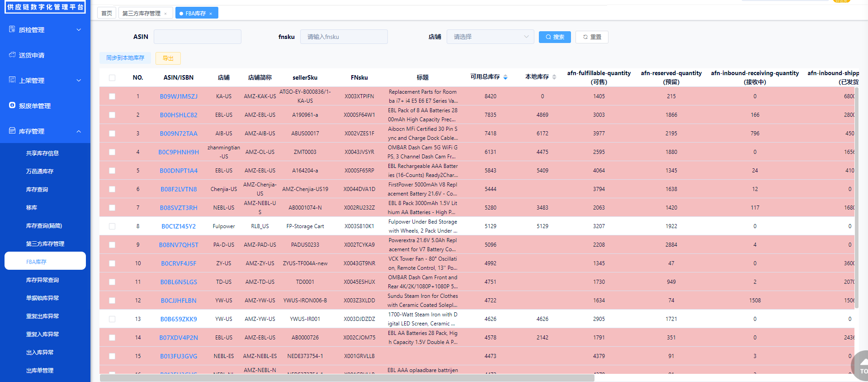Expand the 质检管理 menu chevron

click(x=79, y=30)
